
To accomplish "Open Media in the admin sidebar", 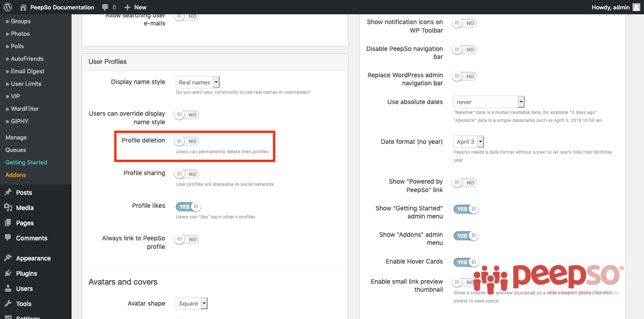I will pyautogui.click(x=25, y=208).
